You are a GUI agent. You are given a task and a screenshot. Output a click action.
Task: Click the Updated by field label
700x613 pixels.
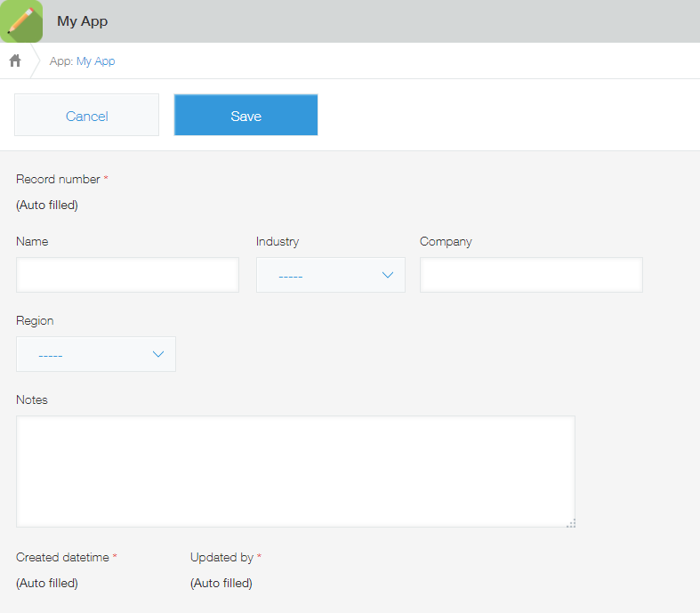[x=221, y=557]
